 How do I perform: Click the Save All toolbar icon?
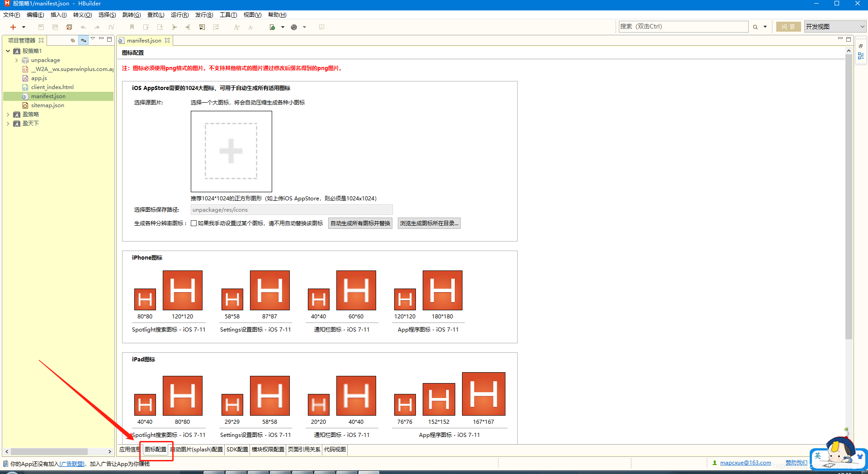[55, 27]
